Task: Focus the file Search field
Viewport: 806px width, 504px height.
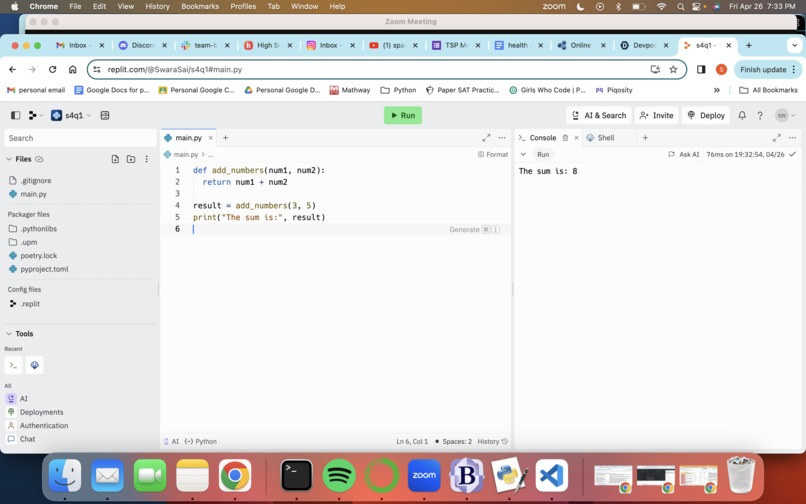Action: (80, 138)
